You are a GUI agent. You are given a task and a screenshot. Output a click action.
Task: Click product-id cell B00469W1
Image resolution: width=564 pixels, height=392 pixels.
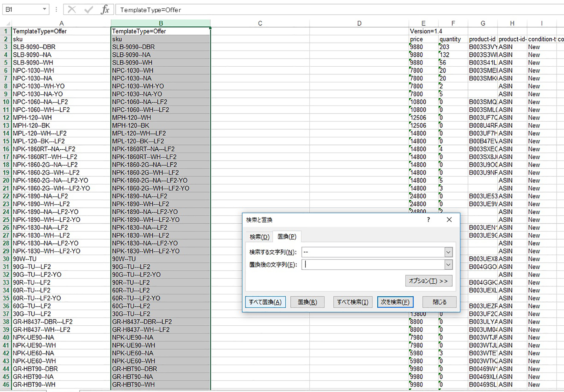pyautogui.click(x=483, y=369)
